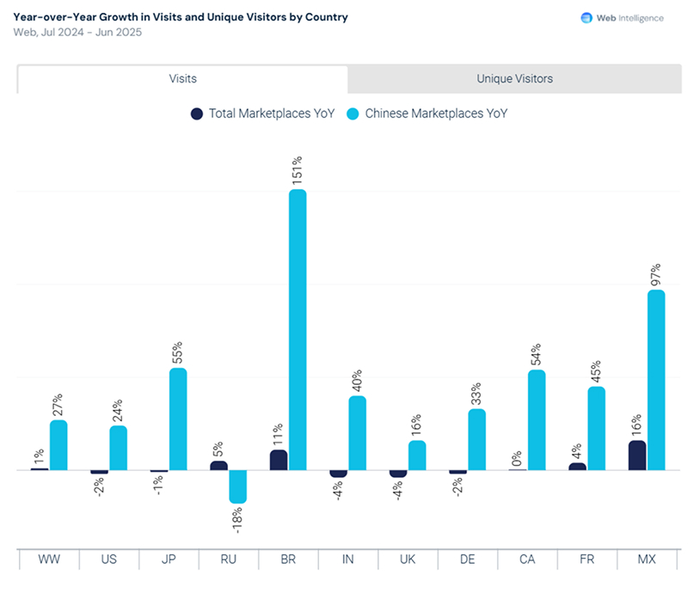Click the BR 11% Total Marketplaces bar
This screenshot has height=593, width=700.
point(279,460)
